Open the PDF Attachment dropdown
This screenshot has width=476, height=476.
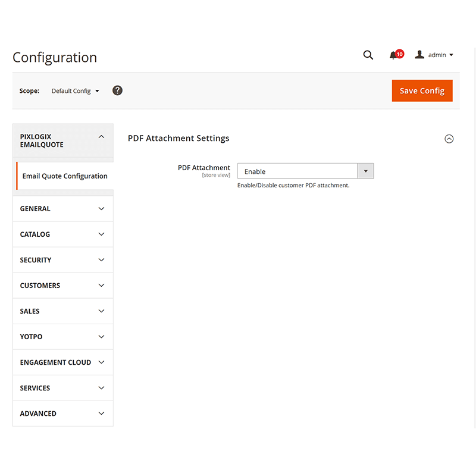[x=365, y=171]
